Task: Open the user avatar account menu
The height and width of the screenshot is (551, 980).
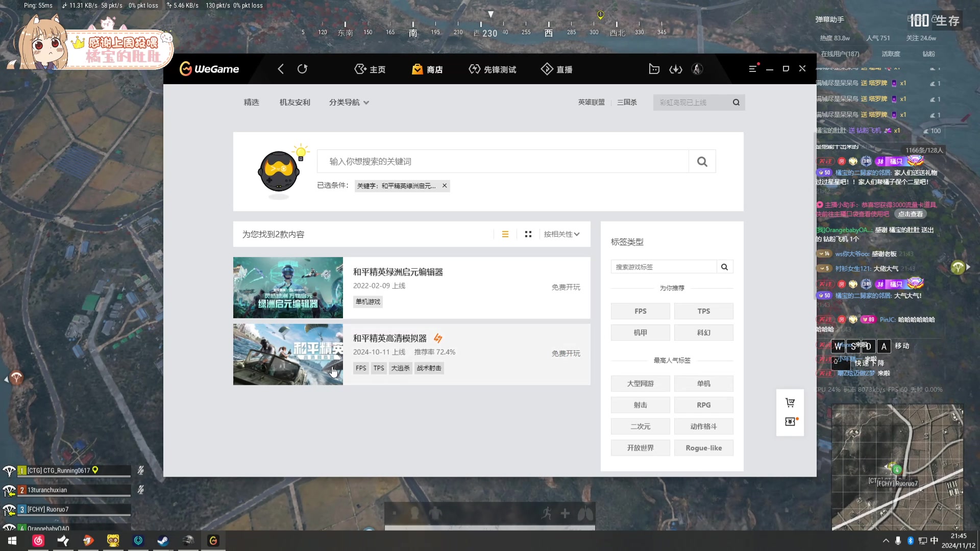Action: (x=697, y=68)
